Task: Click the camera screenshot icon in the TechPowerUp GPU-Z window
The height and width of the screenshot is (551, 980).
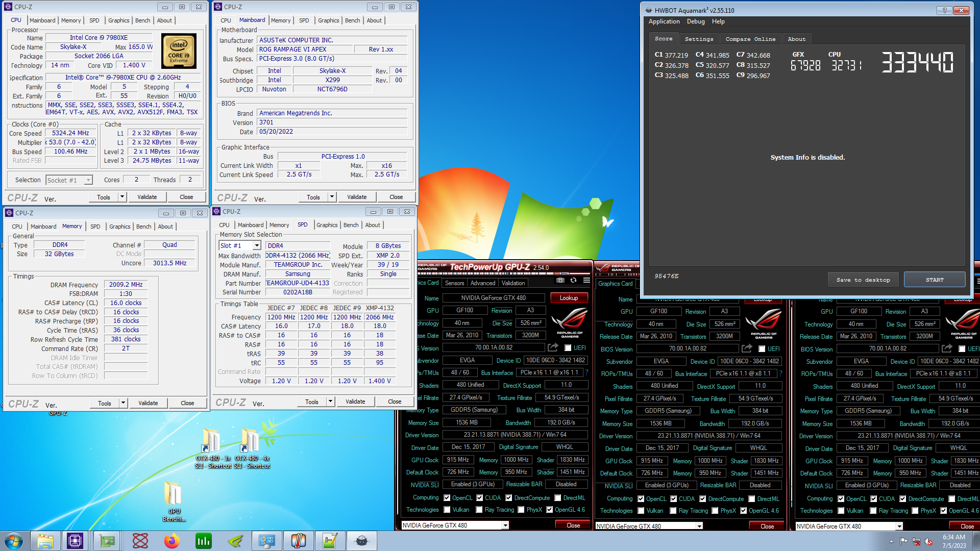Action: click(x=560, y=280)
